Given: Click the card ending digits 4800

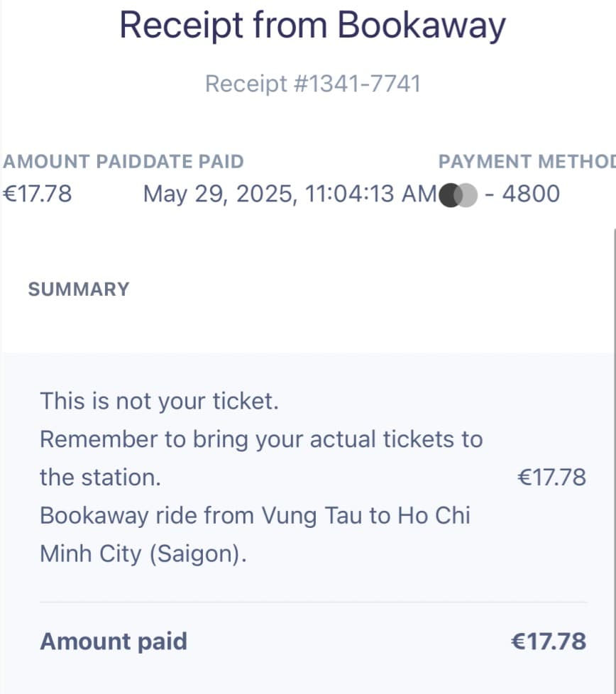Looking at the screenshot, I should 530,194.
